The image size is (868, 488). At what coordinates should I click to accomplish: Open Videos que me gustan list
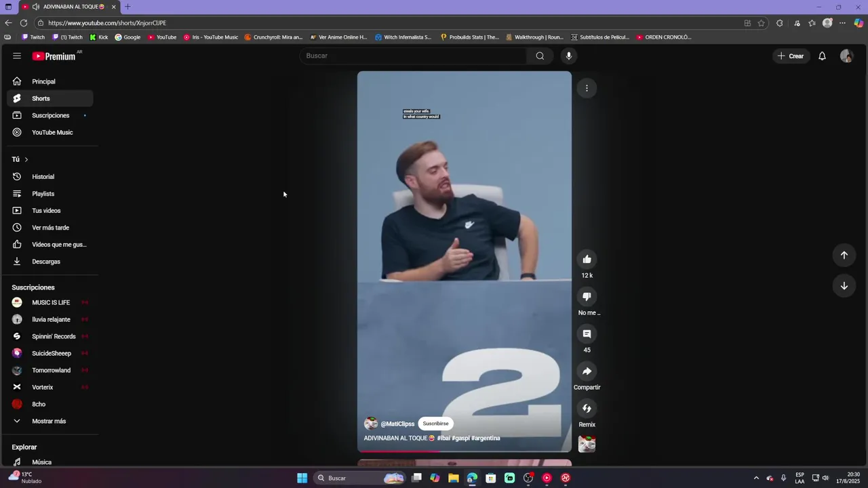[50, 245]
